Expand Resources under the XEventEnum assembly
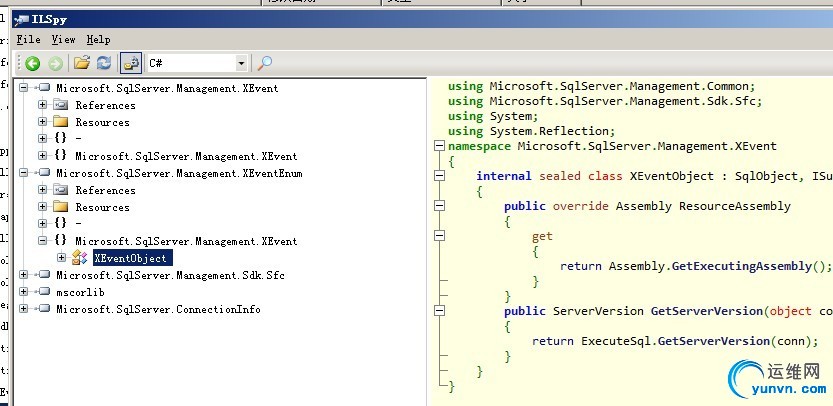 point(42,207)
